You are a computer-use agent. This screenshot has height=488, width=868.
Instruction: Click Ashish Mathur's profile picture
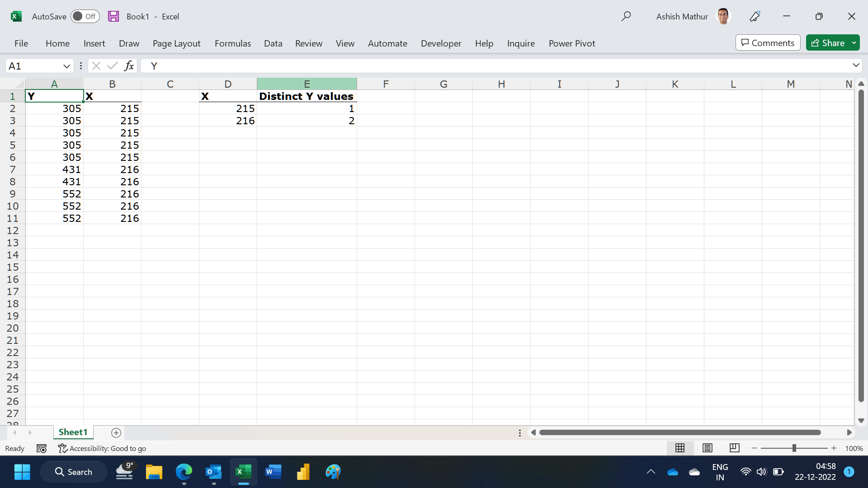(723, 16)
